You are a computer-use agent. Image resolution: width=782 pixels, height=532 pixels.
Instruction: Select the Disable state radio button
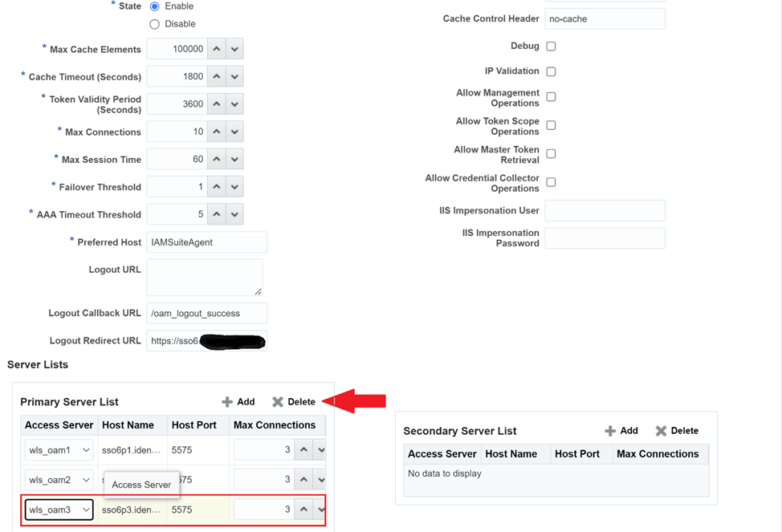coord(154,24)
